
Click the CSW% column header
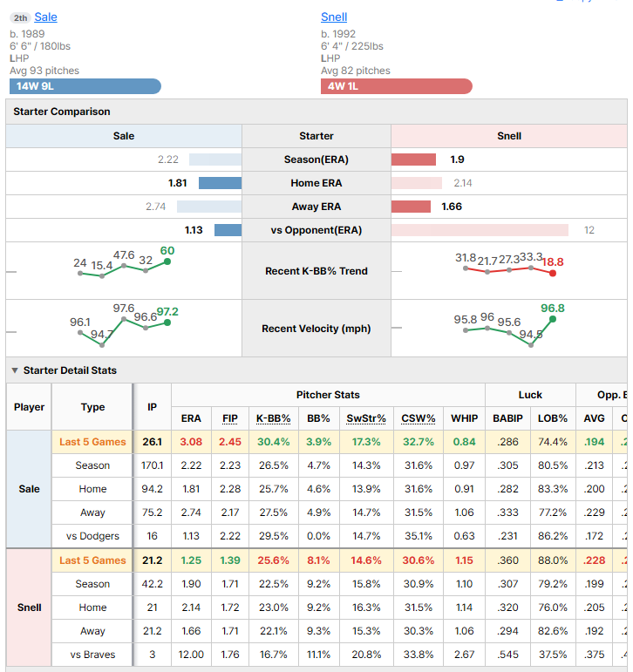(419, 418)
